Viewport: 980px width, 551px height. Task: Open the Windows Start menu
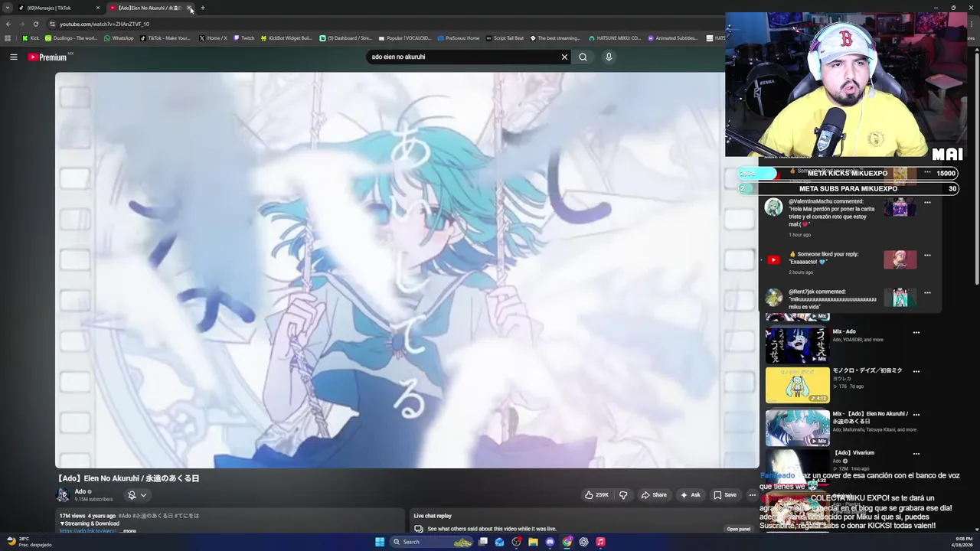(380, 542)
